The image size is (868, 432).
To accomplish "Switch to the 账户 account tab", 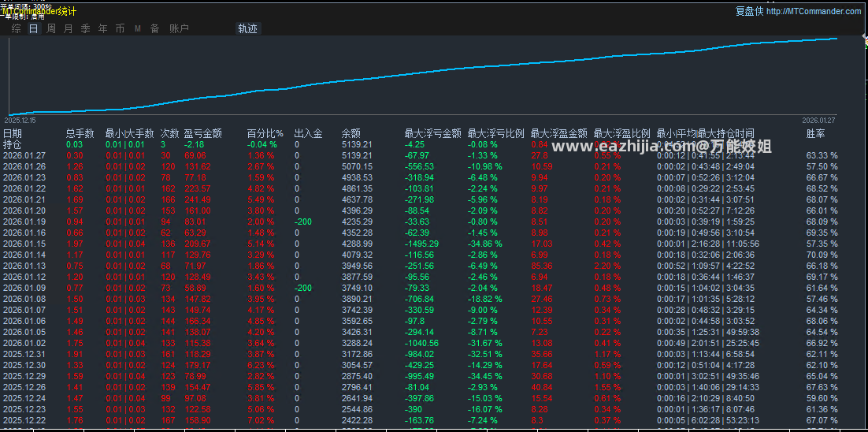I will 179,29.
